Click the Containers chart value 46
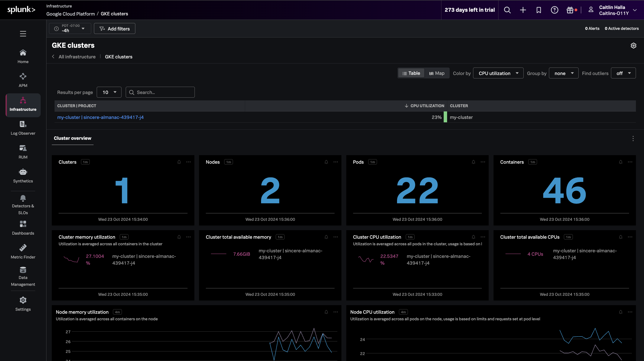644x361 pixels. [x=565, y=191]
